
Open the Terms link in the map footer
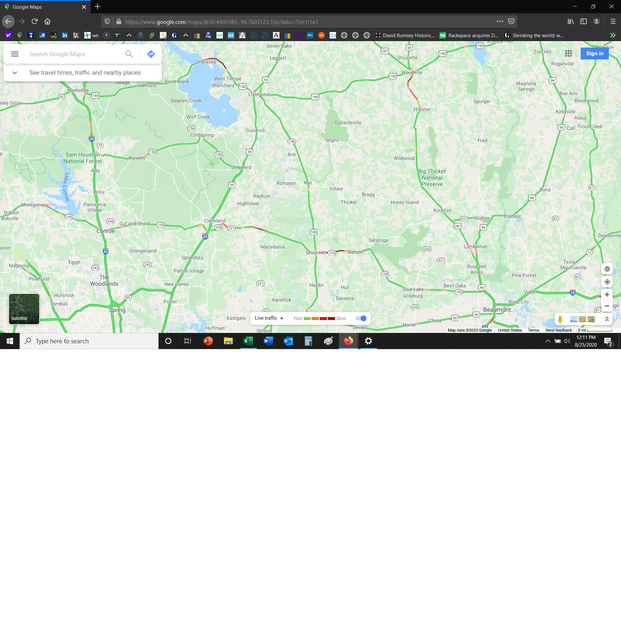(533, 330)
